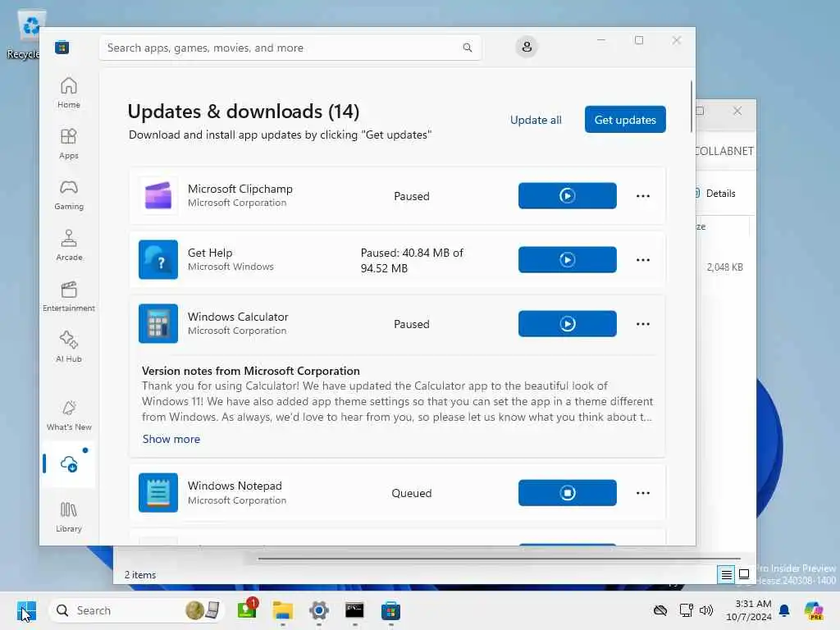
Task: Open the Library section
Action: tap(69, 517)
